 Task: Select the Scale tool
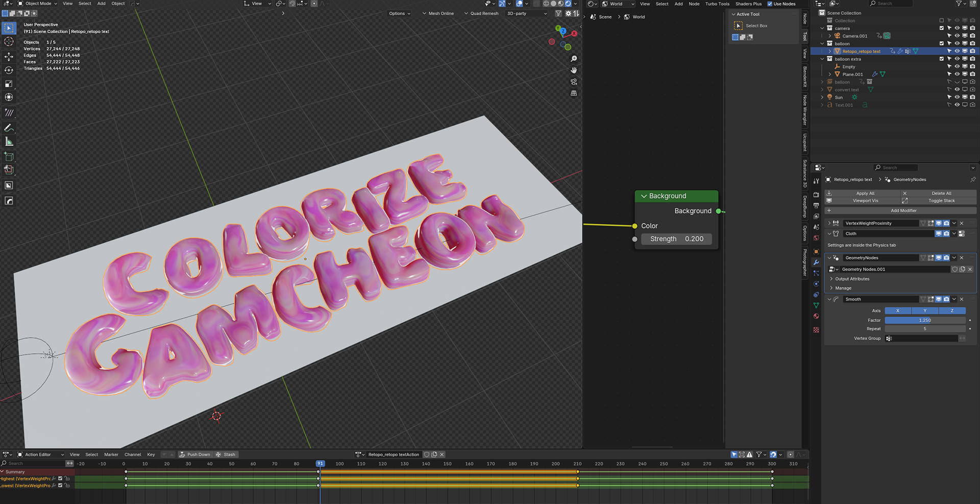[9, 84]
